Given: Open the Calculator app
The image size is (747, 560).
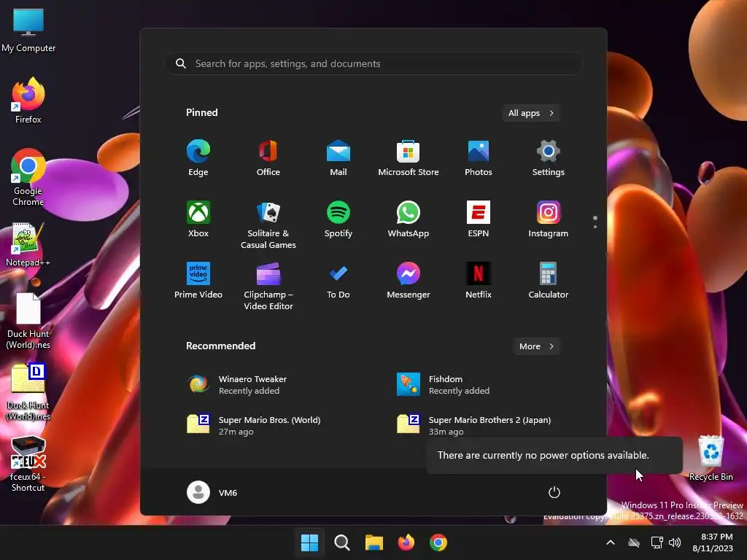Looking at the screenshot, I should pos(549,281).
